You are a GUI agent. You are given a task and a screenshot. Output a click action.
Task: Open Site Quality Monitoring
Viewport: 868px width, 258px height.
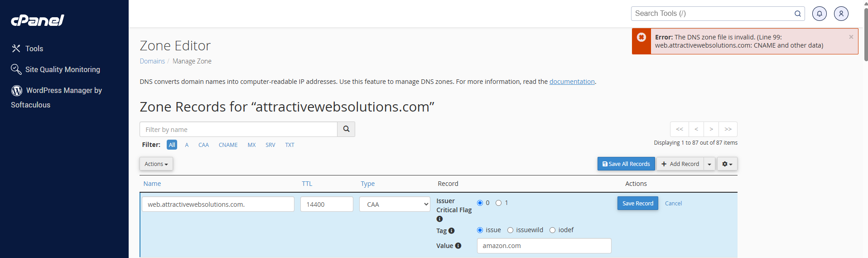pyautogui.click(x=55, y=69)
